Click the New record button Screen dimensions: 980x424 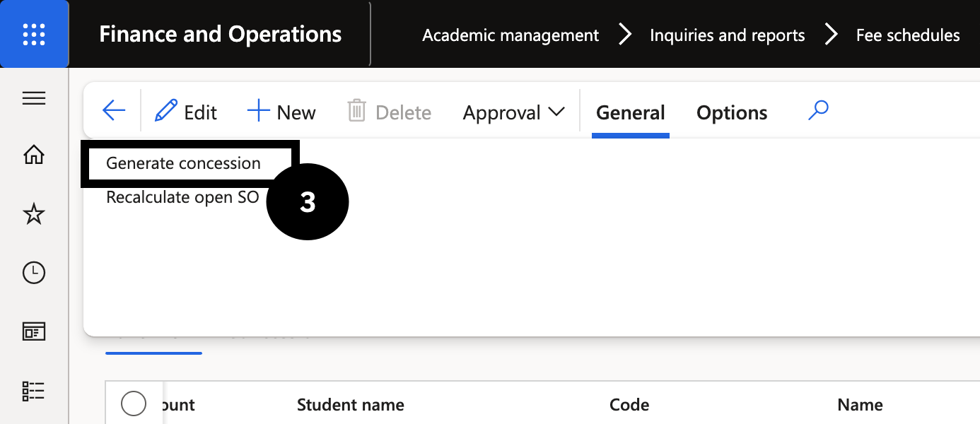tap(281, 112)
